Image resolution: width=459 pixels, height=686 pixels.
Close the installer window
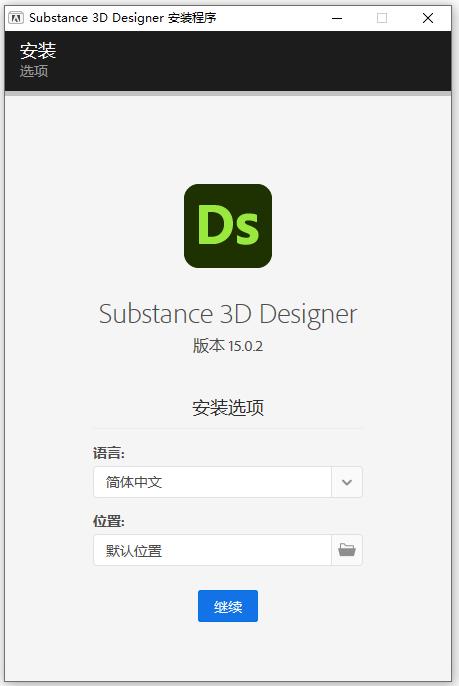427,18
